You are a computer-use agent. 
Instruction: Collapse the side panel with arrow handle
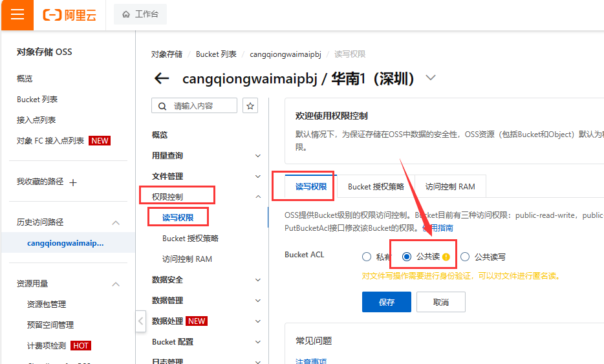pos(141,321)
